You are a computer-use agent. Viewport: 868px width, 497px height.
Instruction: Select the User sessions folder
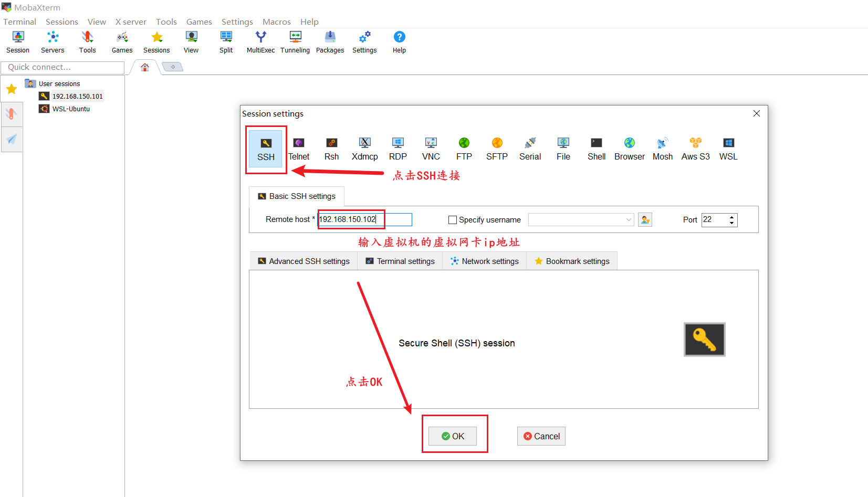coord(53,83)
